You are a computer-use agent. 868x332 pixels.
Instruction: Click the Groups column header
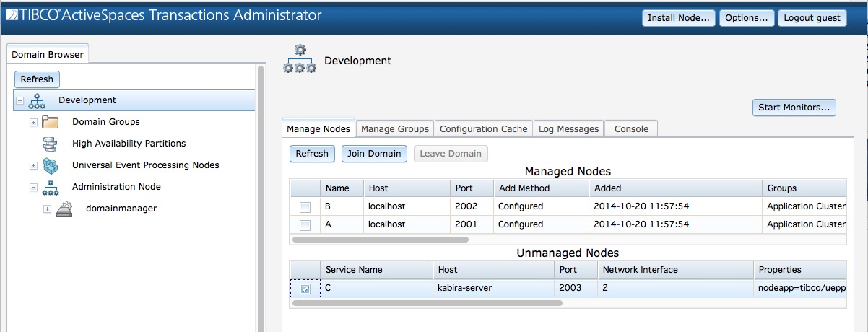click(804, 188)
